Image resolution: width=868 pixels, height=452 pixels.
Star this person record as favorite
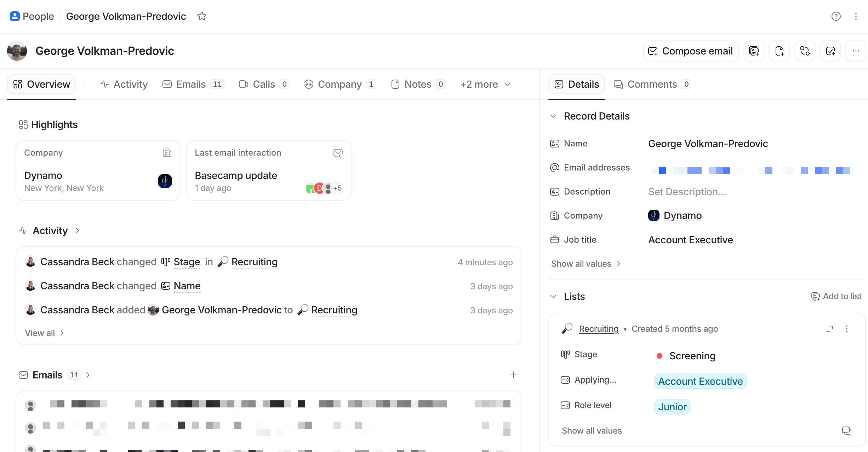pyautogui.click(x=202, y=16)
